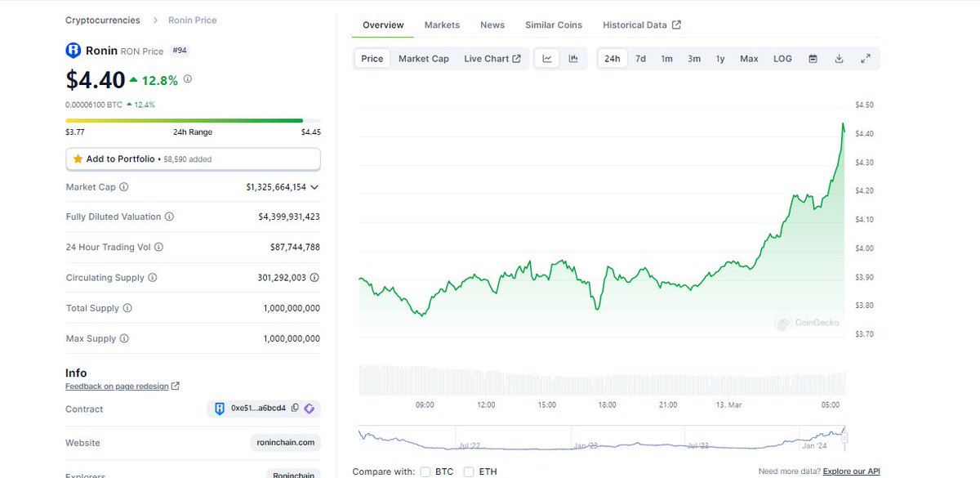Set chart range to 7d
The image size is (980, 478).
641,59
